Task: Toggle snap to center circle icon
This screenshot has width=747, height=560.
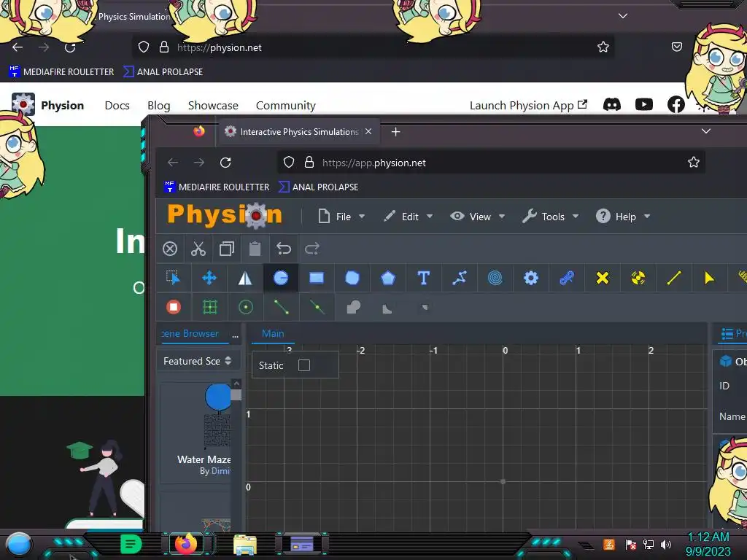Action: [x=245, y=307]
